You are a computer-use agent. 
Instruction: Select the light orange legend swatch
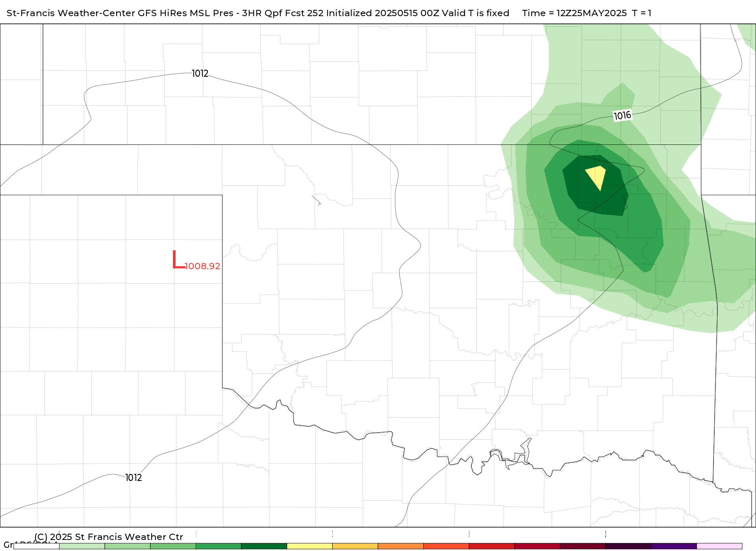355,546
